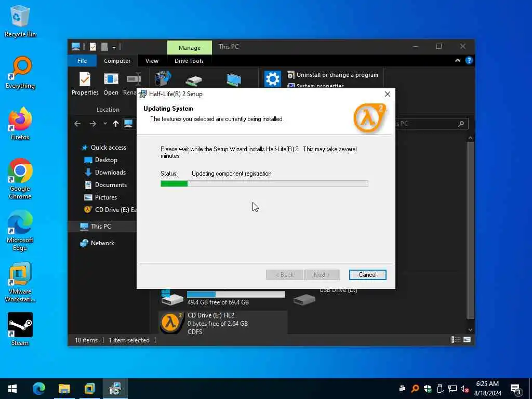The width and height of the screenshot is (532, 399).
Task: Open the File tab in Explorer
Action: click(x=82, y=61)
